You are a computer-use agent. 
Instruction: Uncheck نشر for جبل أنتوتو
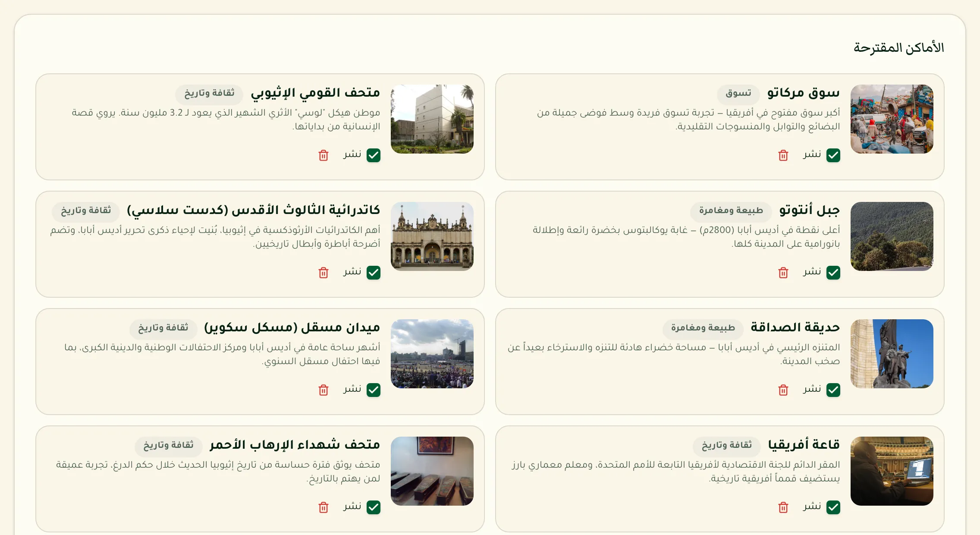click(833, 273)
